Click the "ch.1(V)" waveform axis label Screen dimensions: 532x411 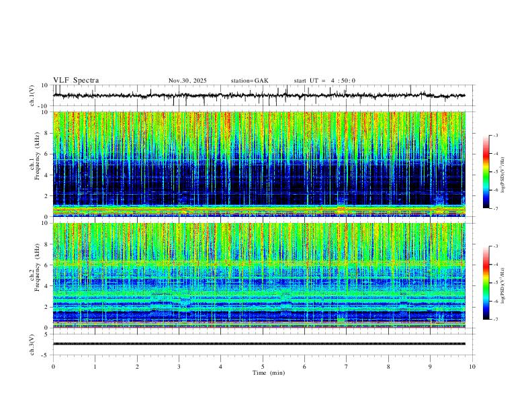coord(32,95)
